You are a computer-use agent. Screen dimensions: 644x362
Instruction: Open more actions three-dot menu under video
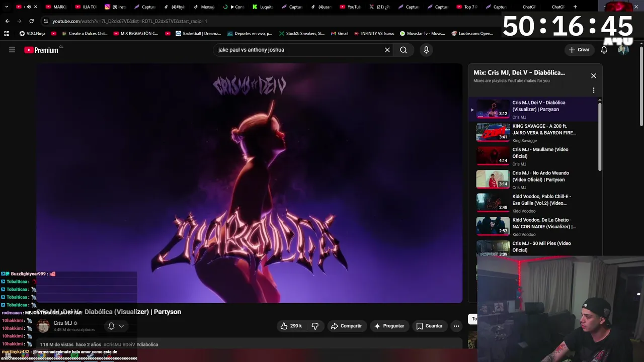click(456, 326)
